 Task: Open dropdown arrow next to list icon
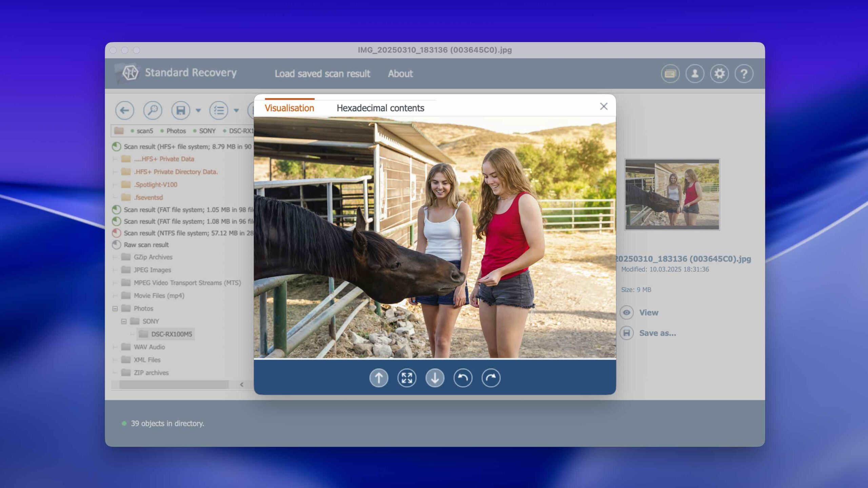click(236, 110)
